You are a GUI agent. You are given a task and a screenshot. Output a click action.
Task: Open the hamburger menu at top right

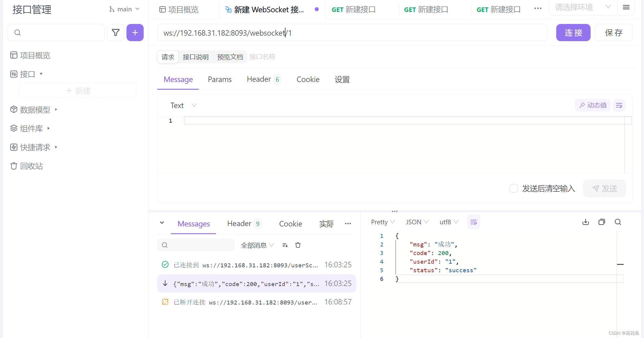[626, 7]
